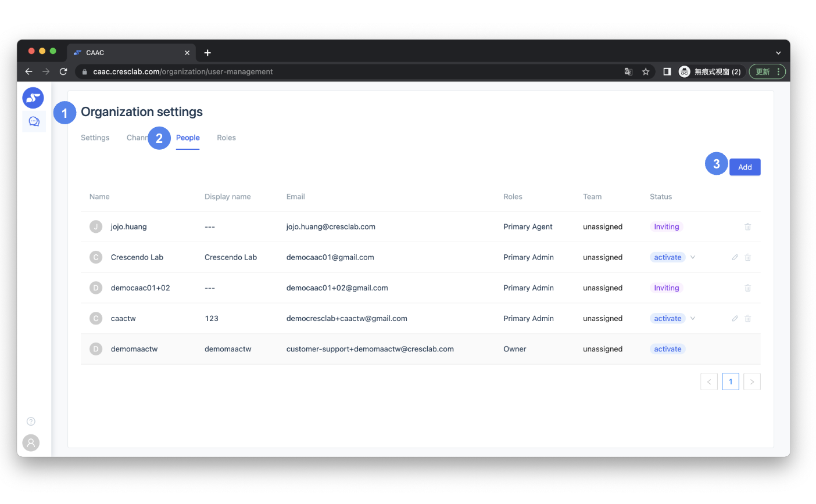Edit the Crescendo Lab user with pencil icon
The image size is (816, 504).
[x=735, y=257]
